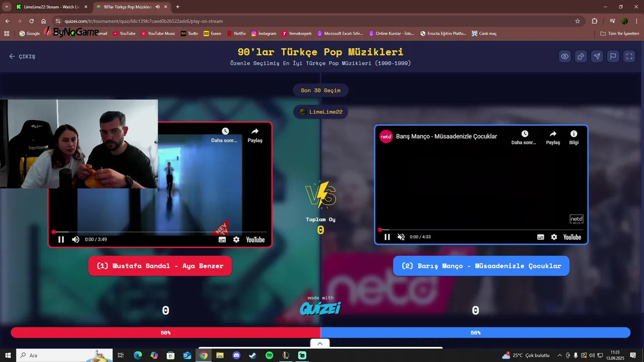Click Daha sonra clock icon on left video

tap(225, 131)
